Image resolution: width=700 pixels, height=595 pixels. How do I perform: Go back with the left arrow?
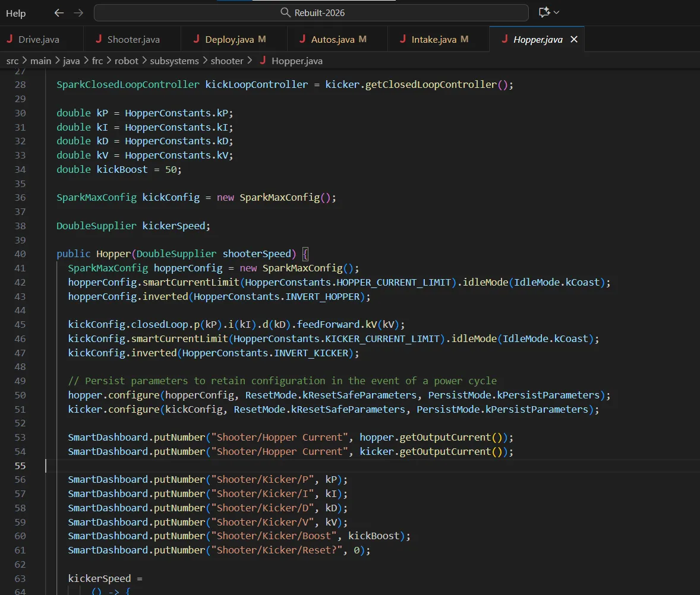pos(59,13)
